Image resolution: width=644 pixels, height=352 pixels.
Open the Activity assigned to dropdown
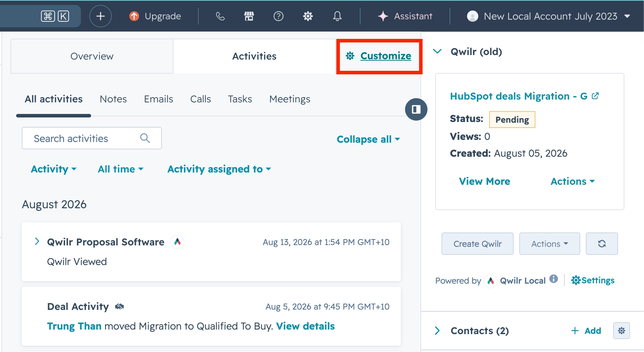coord(219,169)
